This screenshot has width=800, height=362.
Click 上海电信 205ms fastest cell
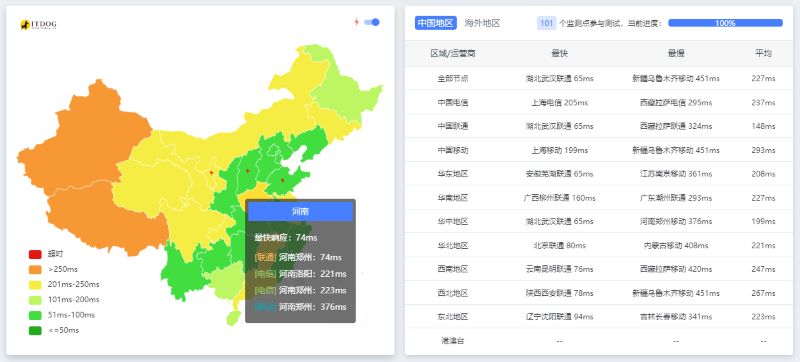[x=559, y=102]
